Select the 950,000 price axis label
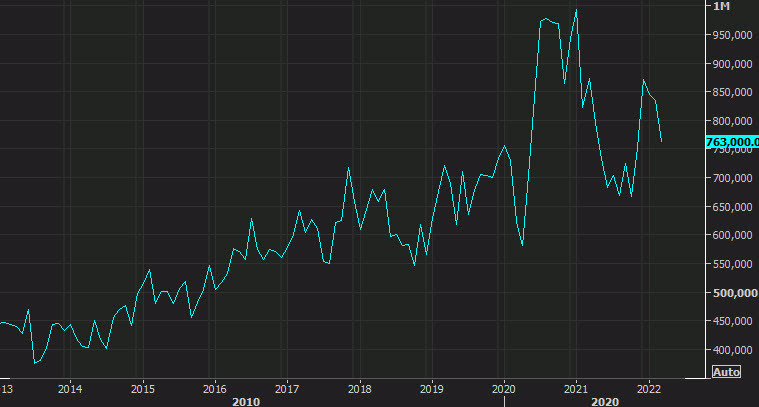 coord(731,35)
